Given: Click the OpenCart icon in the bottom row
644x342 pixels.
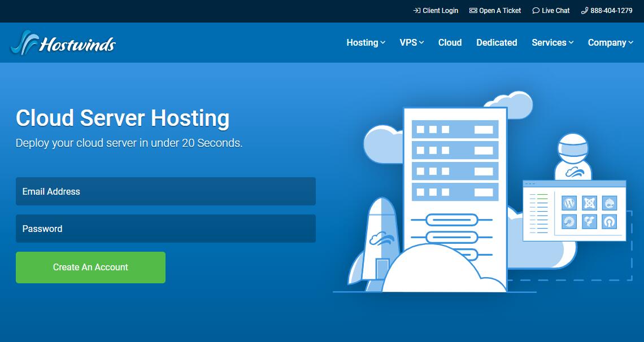Looking at the screenshot, I should (x=609, y=222).
